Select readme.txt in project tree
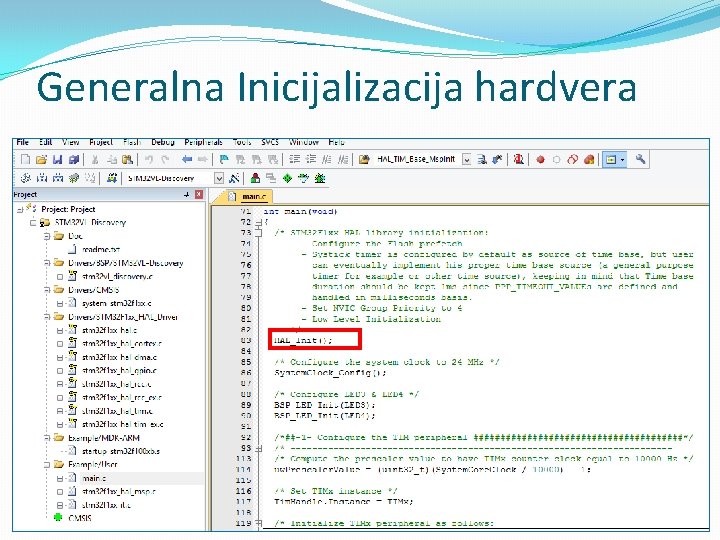The height and width of the screenshot is (540, 720). tap(101, 249)
